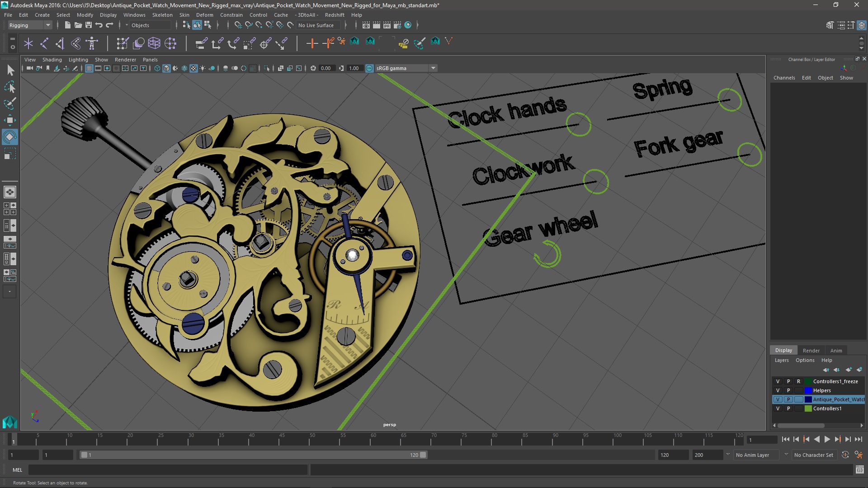Image resolution: width=868 pixels, height=488 pixels.
Task: Toggle R display type on Controllers1_freeze layer
Action: (x=798, y=381)
